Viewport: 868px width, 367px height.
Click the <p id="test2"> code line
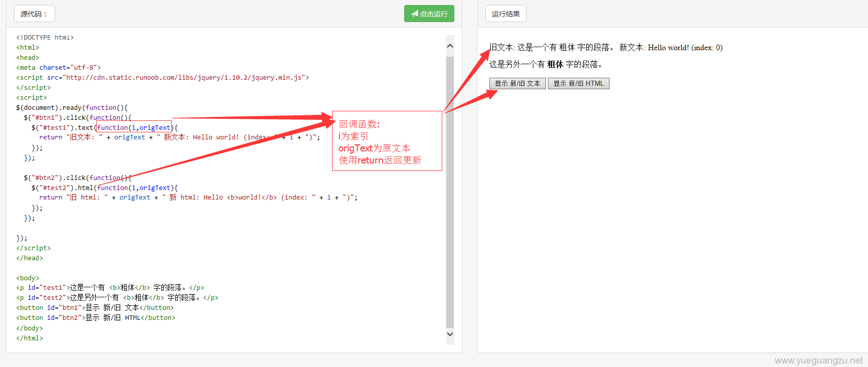coord(117,298)
